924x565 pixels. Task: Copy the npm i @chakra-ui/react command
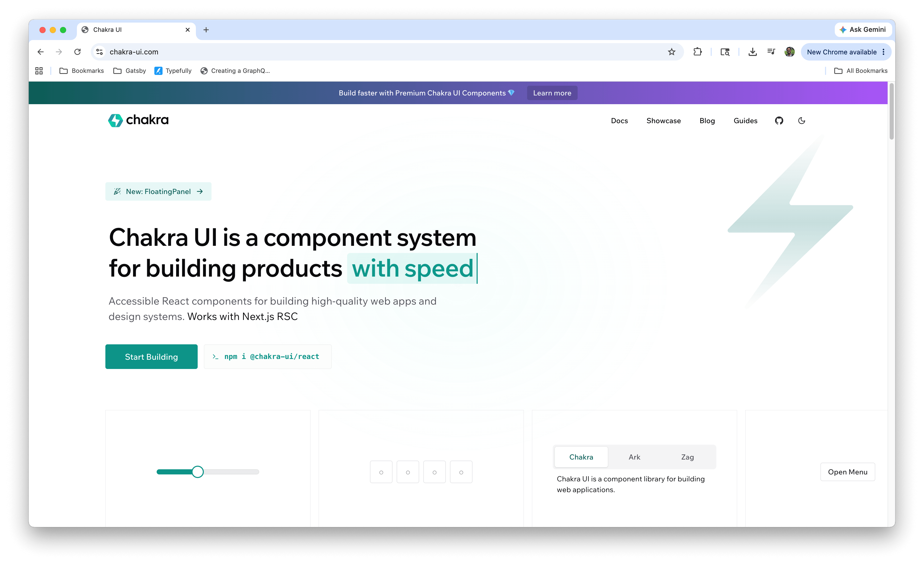[268, 357]
